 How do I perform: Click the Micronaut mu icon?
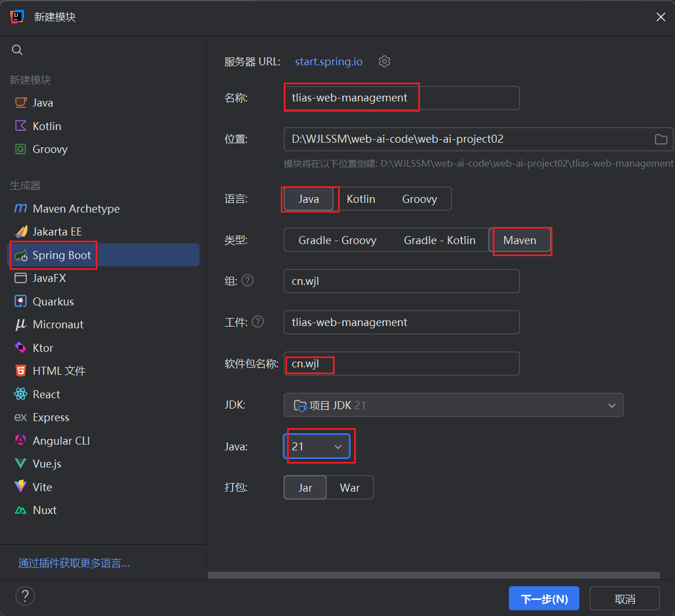pos(21,324)
